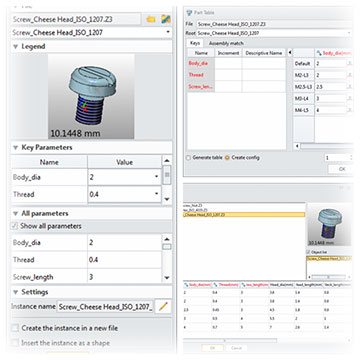Click key icon in lower table Body_dia(mm) header
Image resolution: width=360 pixels, height=360 pixels.
pos(186,285)
